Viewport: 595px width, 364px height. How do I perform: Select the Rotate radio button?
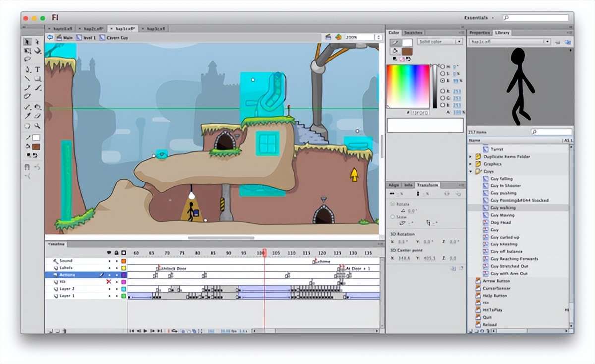(393, 204)
